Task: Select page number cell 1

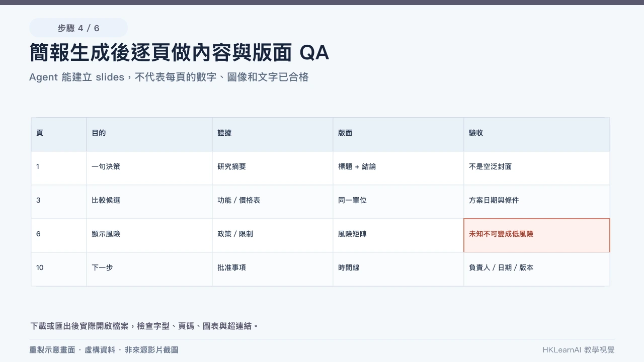Action: click(x=59, y=168)
